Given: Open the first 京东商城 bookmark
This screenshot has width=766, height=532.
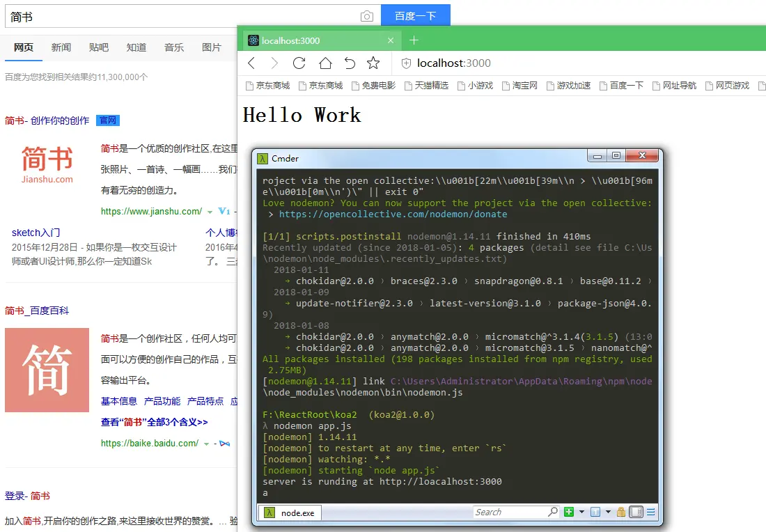Looking at the screenshot, I should (267, 86).
